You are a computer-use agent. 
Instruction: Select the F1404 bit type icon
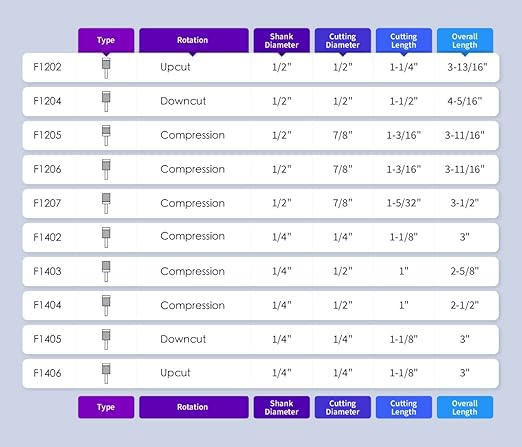point(106,305)
